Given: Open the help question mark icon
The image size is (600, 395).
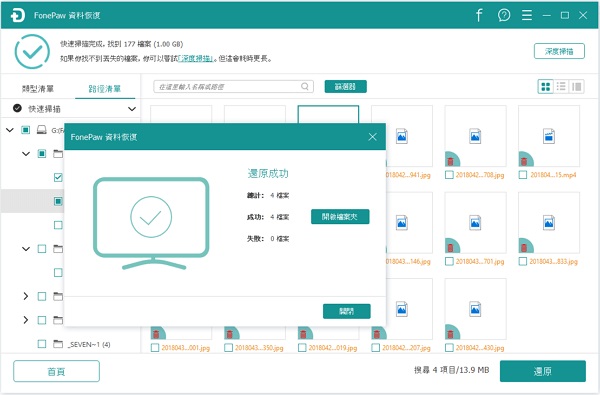Looking at the screenshot, I should 504,15.
